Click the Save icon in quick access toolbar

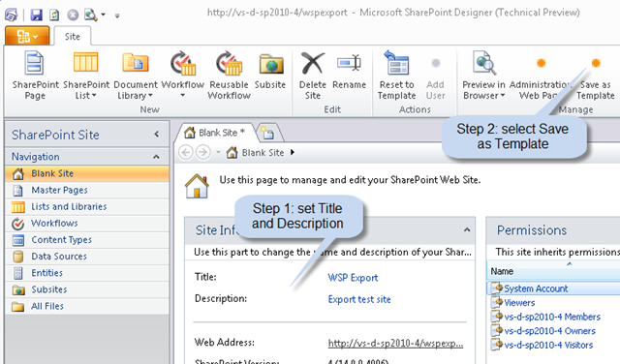pyautogui.click(x=37, y=15)
